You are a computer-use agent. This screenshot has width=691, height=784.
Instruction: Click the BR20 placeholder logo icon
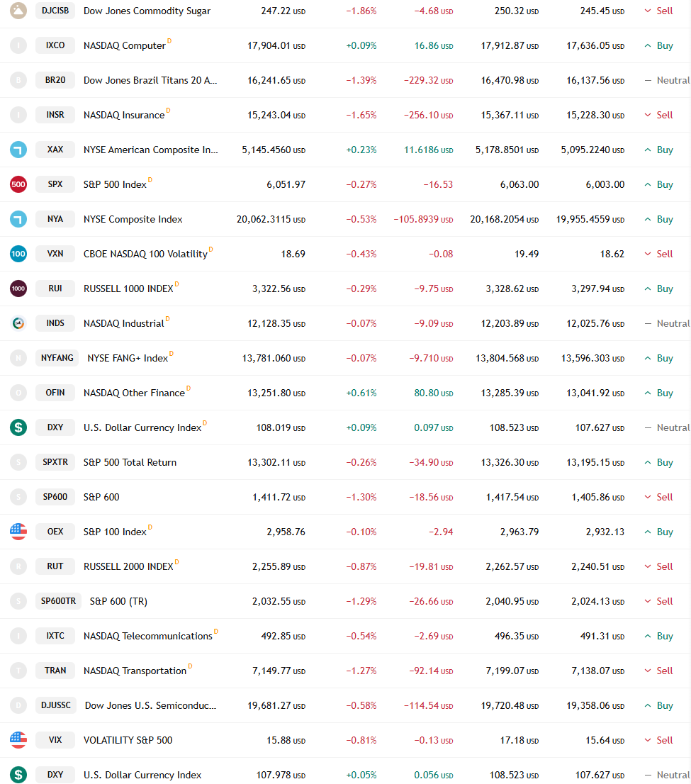pyautogui.click(x=18, y=80)
